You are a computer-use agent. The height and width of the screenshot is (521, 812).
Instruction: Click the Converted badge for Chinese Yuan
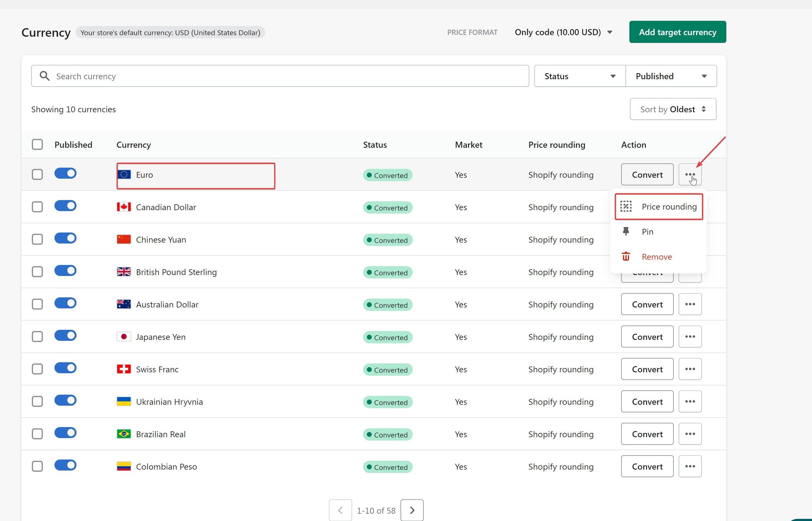pos(388,240)
